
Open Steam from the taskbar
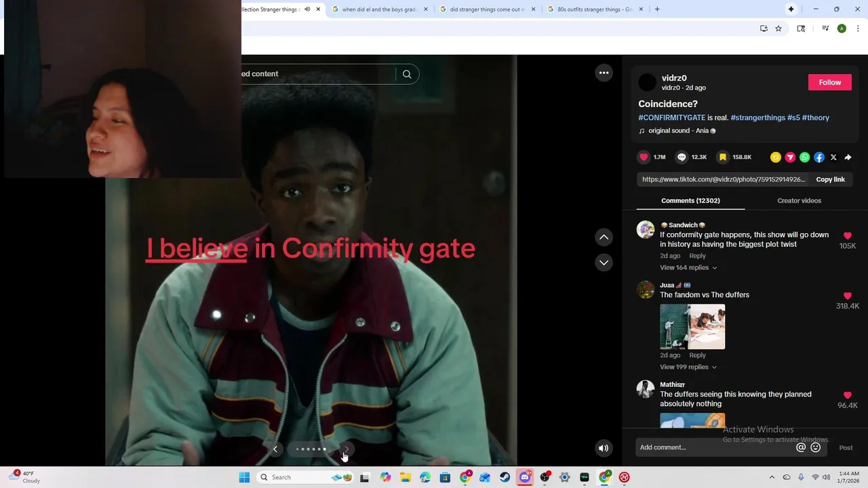click(x=505, y=477)
